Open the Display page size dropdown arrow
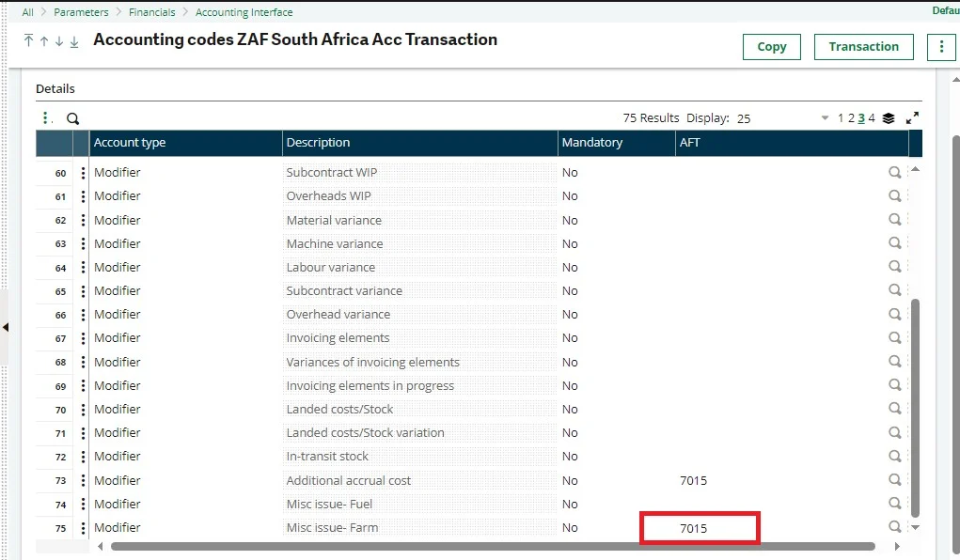Image resolution: width=960 pixels, height=560 pixels. (825, 118)
